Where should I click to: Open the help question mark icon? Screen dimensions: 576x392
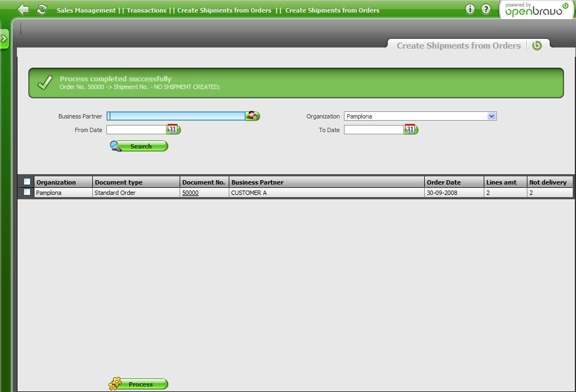[x=485, y=9]
